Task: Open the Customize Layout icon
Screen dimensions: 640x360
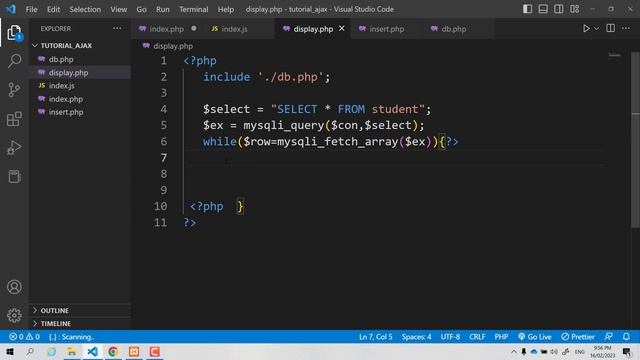Action: click(x=574, y=9)
